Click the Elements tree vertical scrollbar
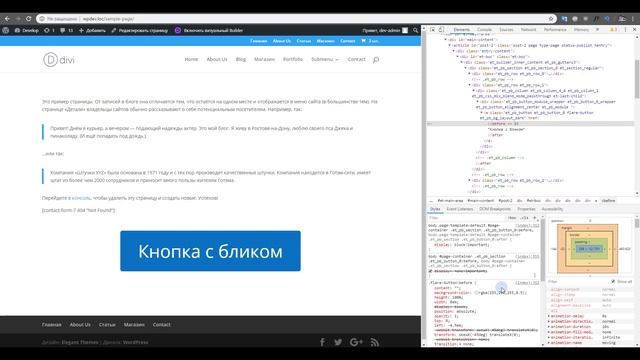 click(x=637, y=80)
